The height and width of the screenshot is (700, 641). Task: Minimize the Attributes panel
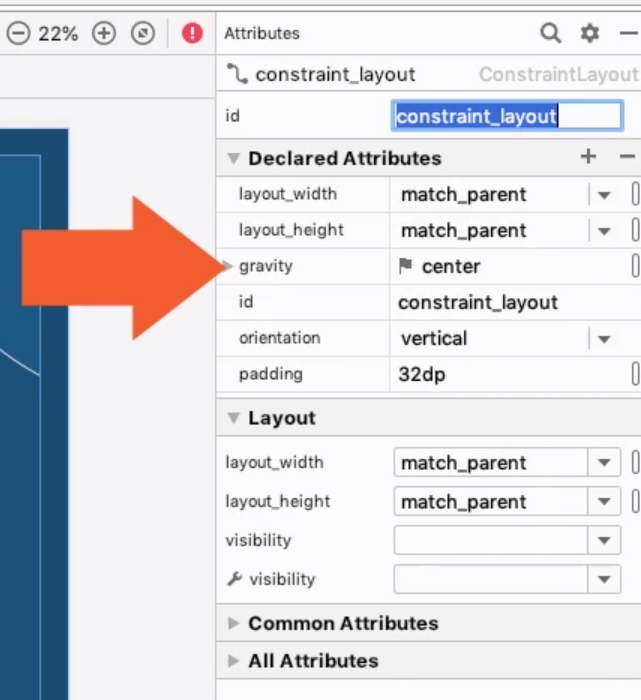pyautogui.click(x=629, y=33)
